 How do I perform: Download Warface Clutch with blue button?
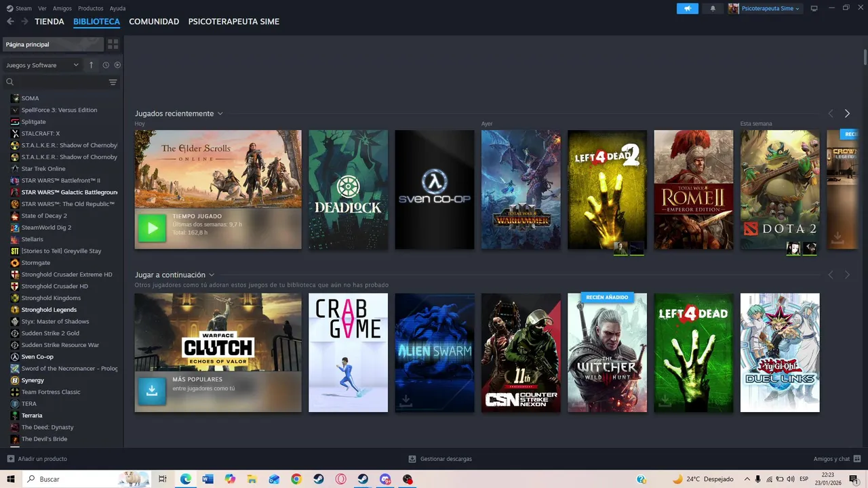point(152,391)
